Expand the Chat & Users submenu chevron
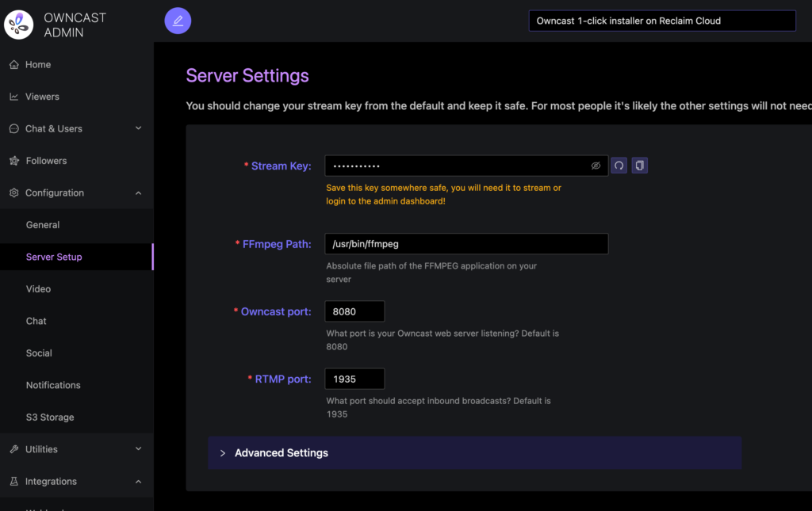 coord(138,128)
